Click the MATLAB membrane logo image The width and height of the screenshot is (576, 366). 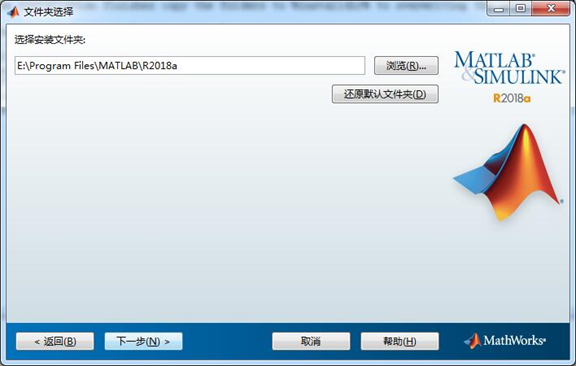pyautogui.click(x=508, y=172)
